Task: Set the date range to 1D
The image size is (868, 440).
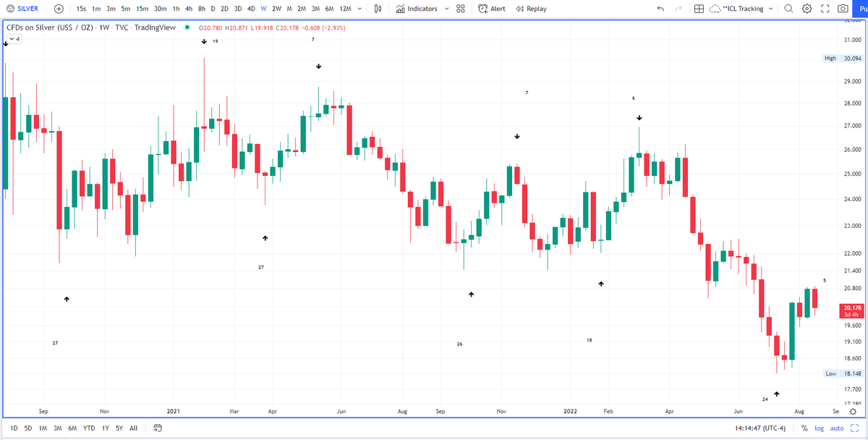Action: [14, 428]
